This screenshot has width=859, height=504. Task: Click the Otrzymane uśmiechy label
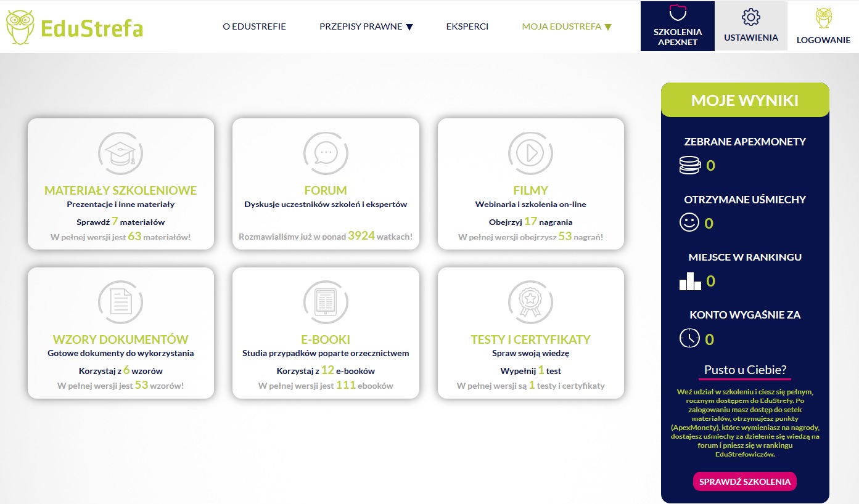point(745,200)
